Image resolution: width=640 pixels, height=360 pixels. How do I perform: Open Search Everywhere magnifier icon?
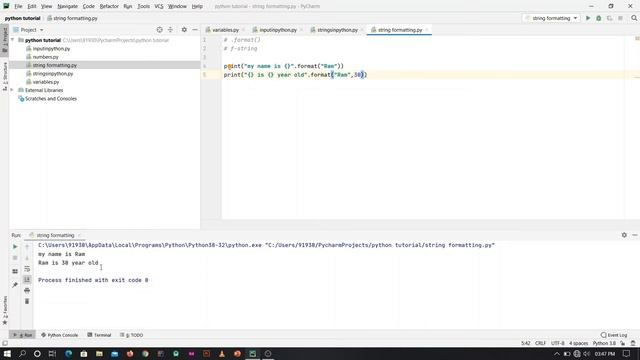point(634,18)
